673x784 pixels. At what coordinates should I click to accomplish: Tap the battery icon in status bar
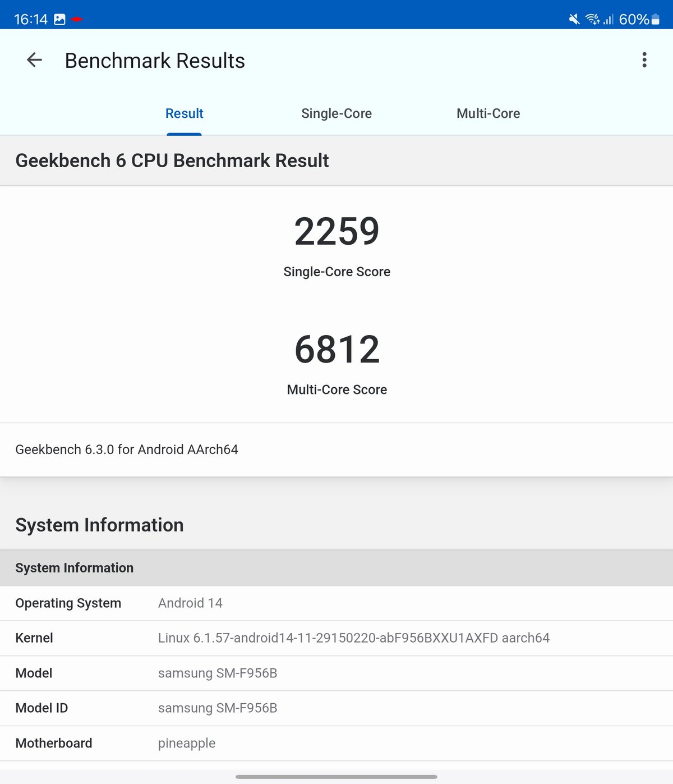(x=655, y=20)
